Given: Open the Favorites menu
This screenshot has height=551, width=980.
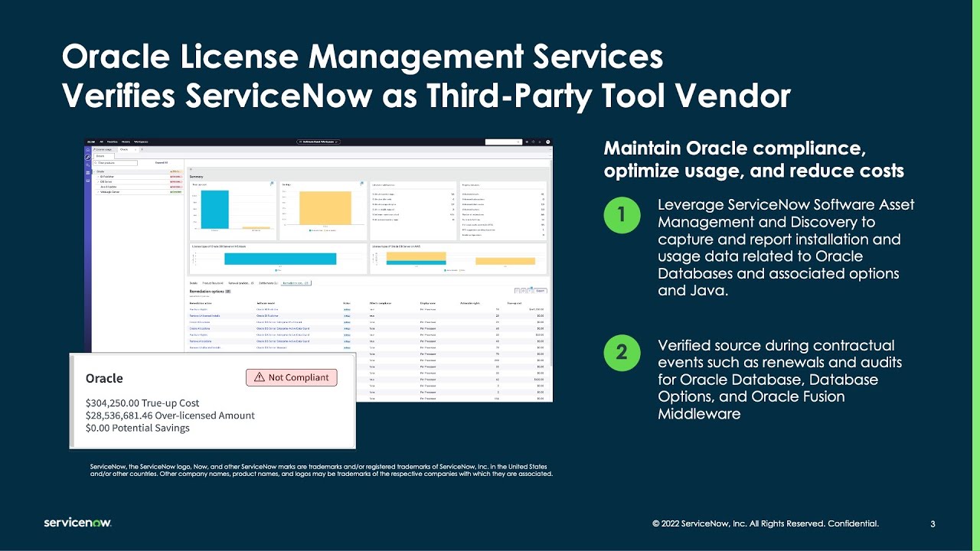Looking at the screenshot, I should click(x=113, y=142).
